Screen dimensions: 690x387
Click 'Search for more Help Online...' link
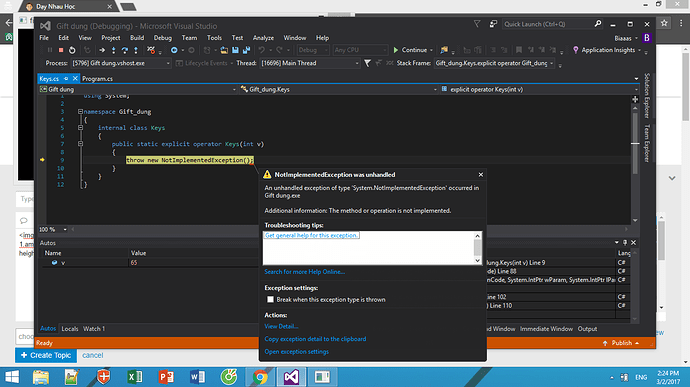click(305, 272)
